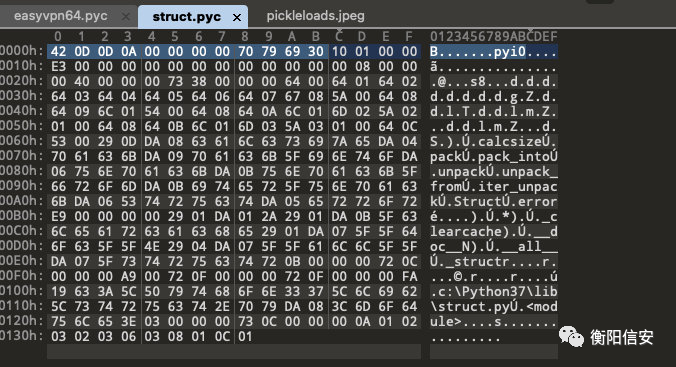Click the ASCII column header 0123456789ABCDEF
Image resolution: width=676 pixels, height=367 pixels.
(x=494, y=37)
